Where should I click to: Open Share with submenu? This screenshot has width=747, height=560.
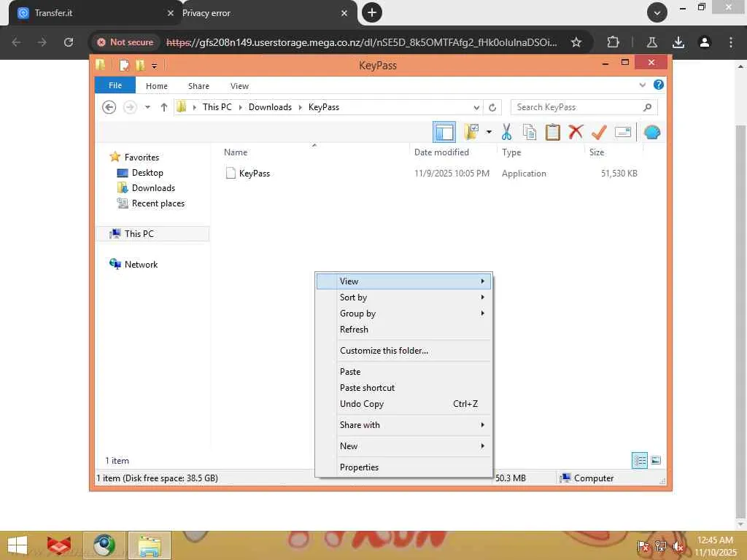[403, 425]
